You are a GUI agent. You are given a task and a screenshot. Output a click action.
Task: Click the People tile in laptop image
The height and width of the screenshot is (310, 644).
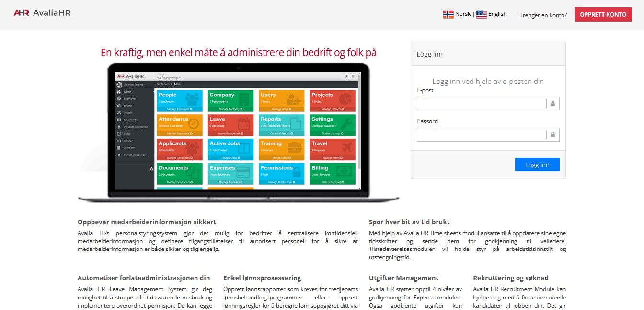click(x=180, y=101)
